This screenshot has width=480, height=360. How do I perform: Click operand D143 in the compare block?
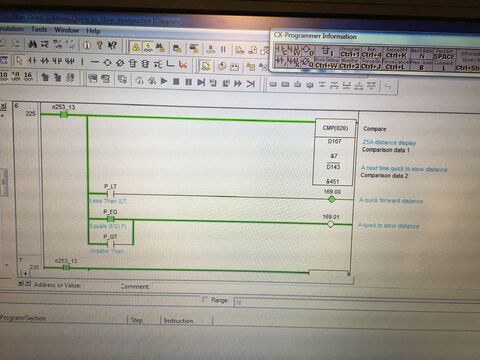333,167
